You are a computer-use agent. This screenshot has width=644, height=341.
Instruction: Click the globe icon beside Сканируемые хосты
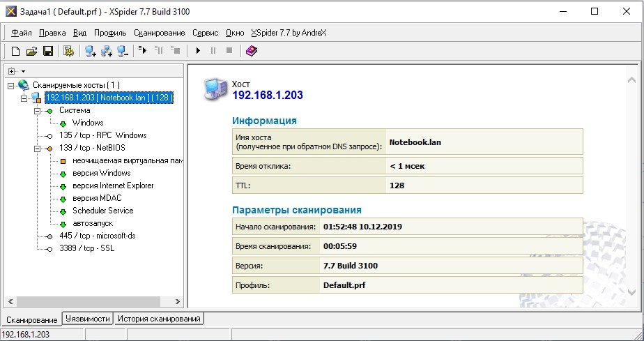pyautogui.click(x=24, y=85)
